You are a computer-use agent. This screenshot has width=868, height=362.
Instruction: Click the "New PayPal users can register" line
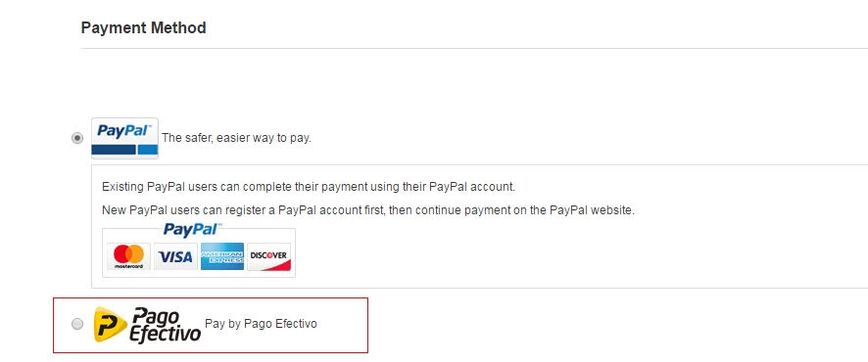(x=368, y=210)
